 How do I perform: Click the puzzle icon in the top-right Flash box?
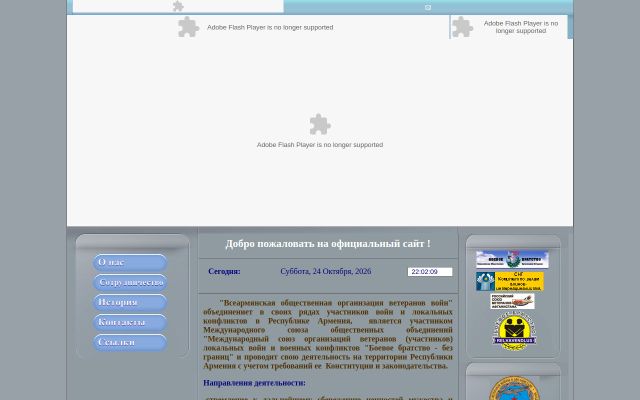(462, 27)
